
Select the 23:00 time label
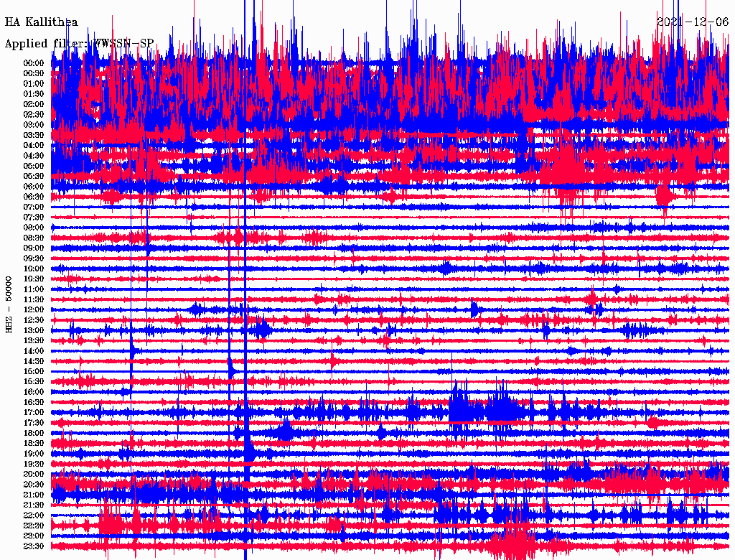coord(34,536)
